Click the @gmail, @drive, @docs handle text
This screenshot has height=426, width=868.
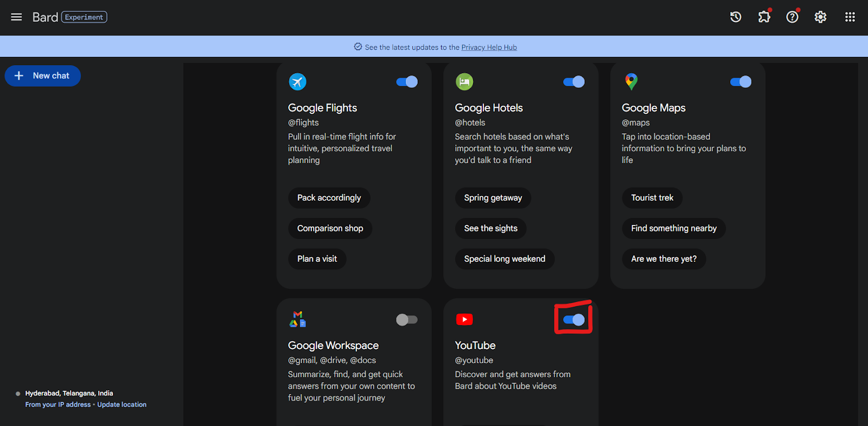(332, 360)
